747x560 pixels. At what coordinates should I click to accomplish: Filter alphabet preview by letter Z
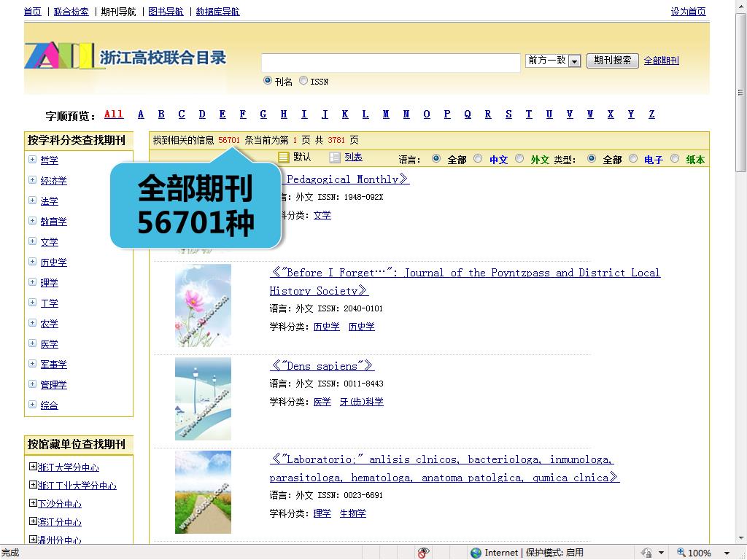tap(651, 114)
